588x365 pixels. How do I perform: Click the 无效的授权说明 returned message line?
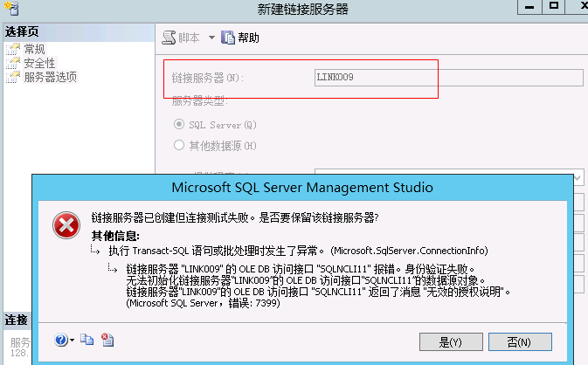click(318, 292)
